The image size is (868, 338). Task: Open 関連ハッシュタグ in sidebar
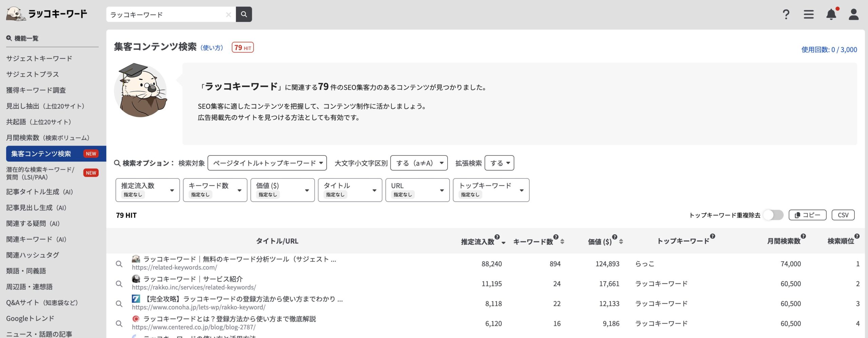[33, 255]
